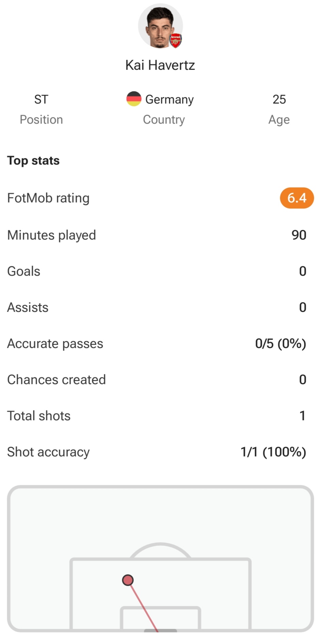The height and width of the screenshot is (644, 319).
Task: Tap the ST position value
Action: coord(41,99)
